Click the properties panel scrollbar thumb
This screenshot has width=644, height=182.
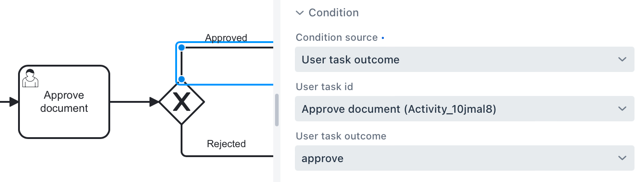277,110
